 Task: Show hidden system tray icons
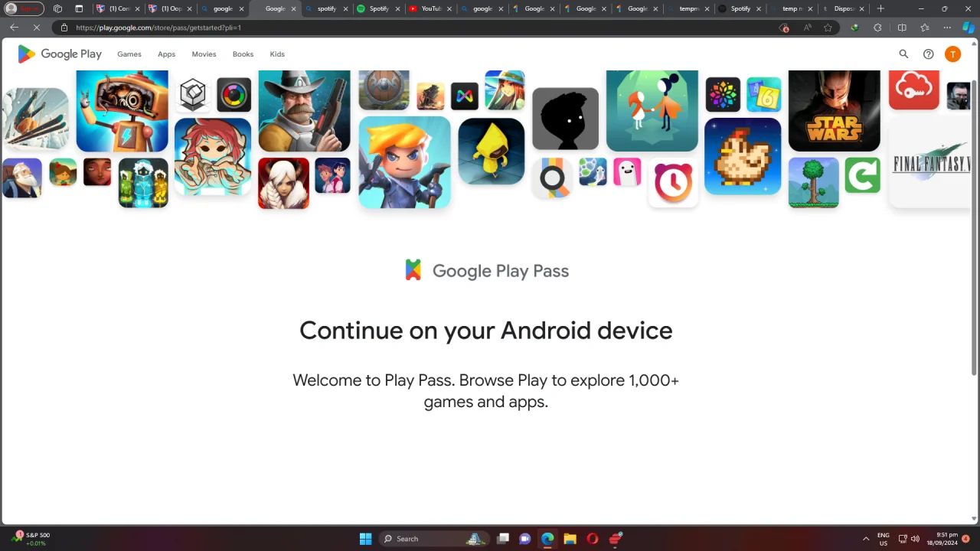point(866,539)
